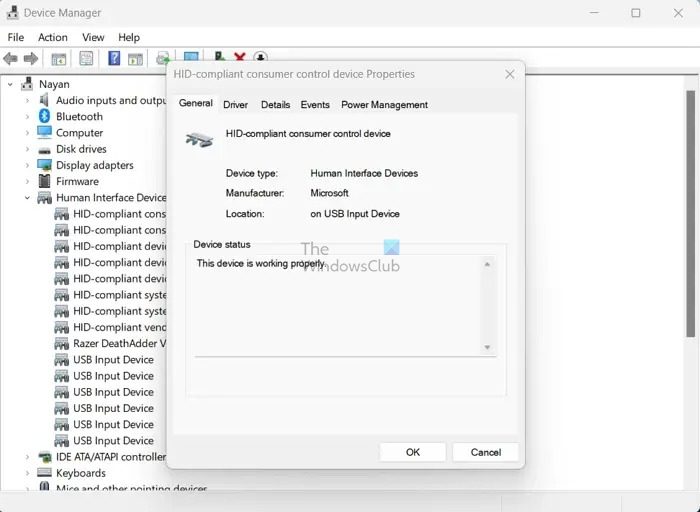700x512 pixels.
Task: Click the Razer DeathAdder device icon
Action: click(61, 343)
